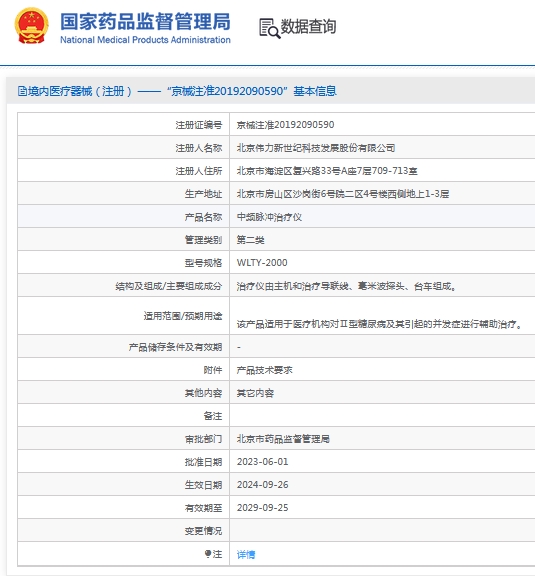Click the 注册人名称 row label
The width and height of the screenshot is (535, 576).
tap(199, 148)
